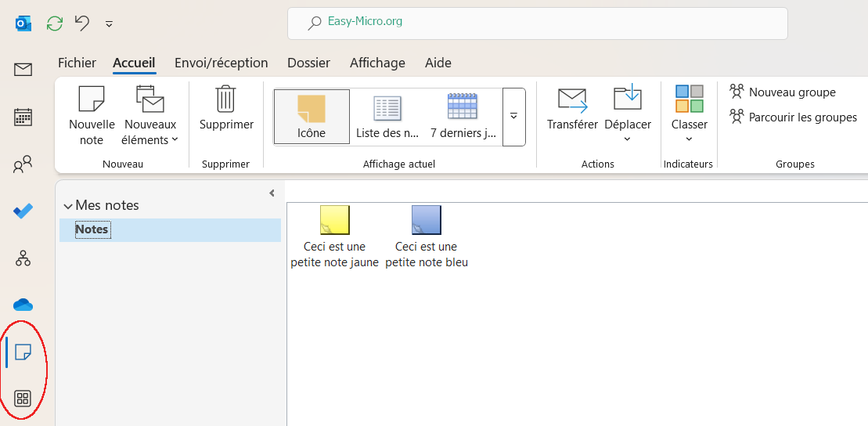Select the Notes icon in sidebar
Image resolution: width=868 pixels, height=426 pixels.
coord(23,352)
